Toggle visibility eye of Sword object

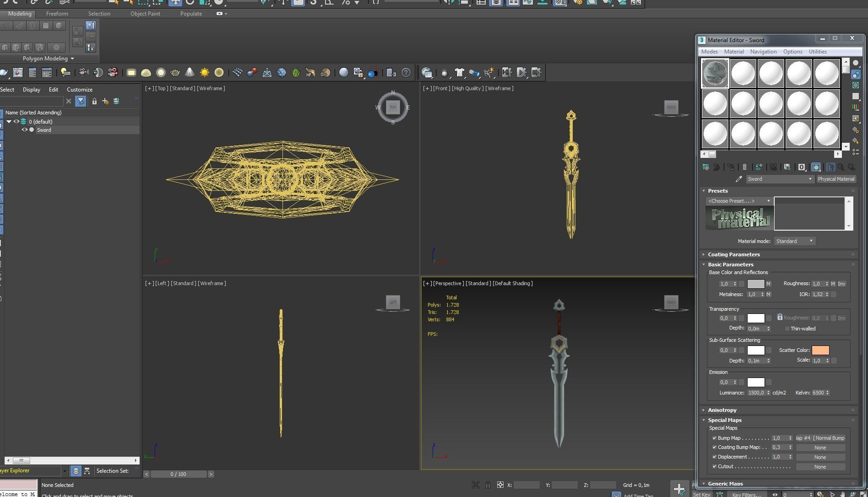click(x=25, y=130)
